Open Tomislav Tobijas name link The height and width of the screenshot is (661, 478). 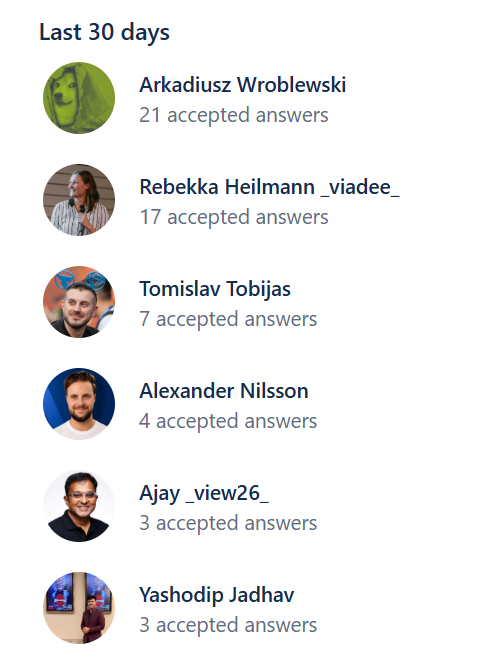(x=215, y=290)
